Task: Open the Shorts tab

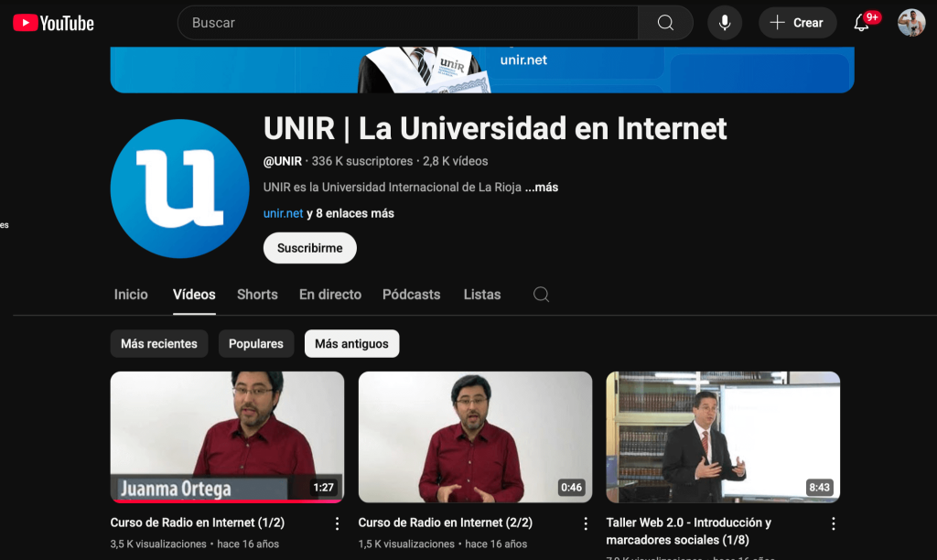Action: 257,295
